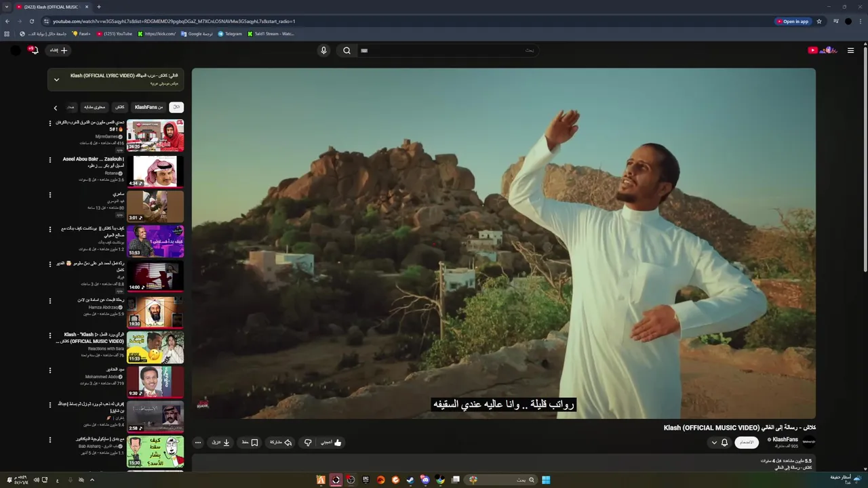This screenshot has height=488, width=868.
Task: Dislike the video with the thumbs-down button
Action: (308, 443)
